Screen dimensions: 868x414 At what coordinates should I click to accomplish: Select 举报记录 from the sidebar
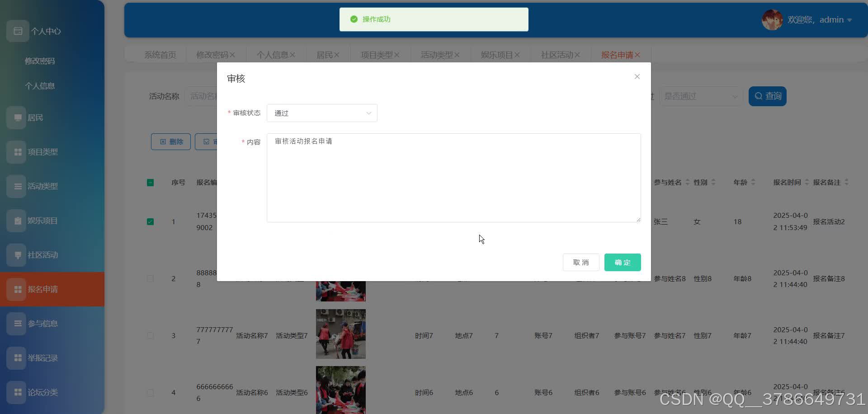tap(43, 358)
